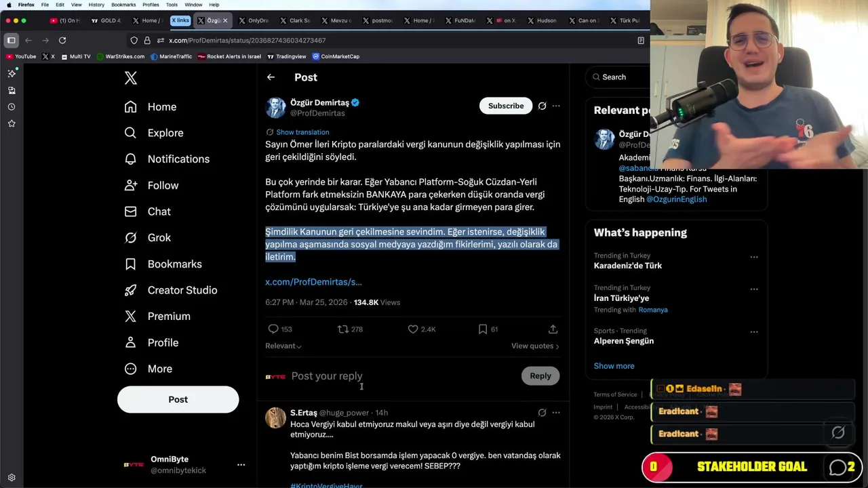
Task: Open Profile in X sidebar
Action: [x=152, y=342]
